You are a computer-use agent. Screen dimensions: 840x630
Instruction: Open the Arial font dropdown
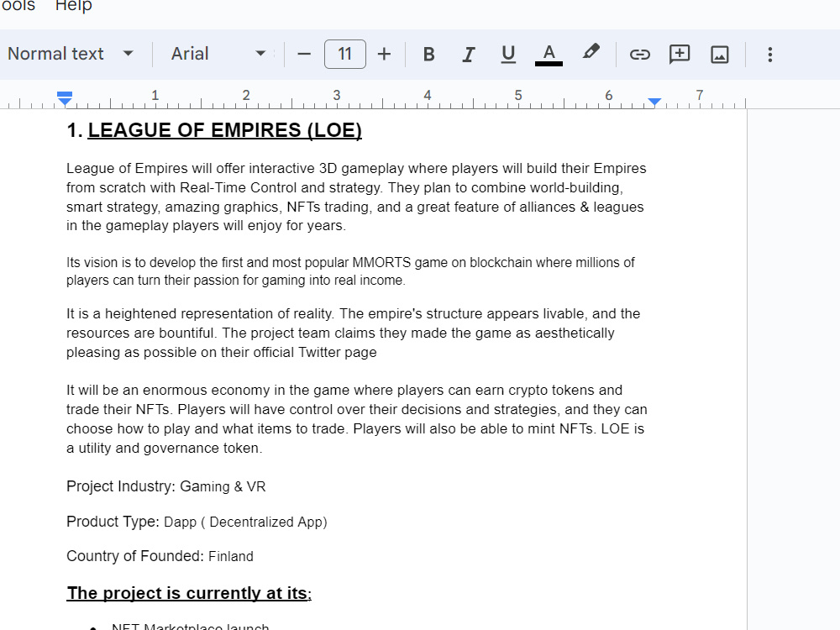coord(218,54)
